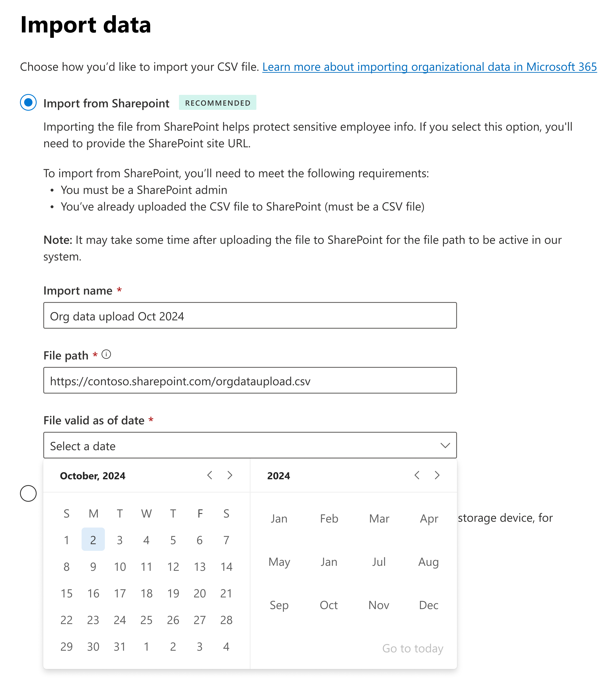This screenshot has height=685, width=616.
Task: Select October 2 in the calendar
Action: (x=93, y=540)
